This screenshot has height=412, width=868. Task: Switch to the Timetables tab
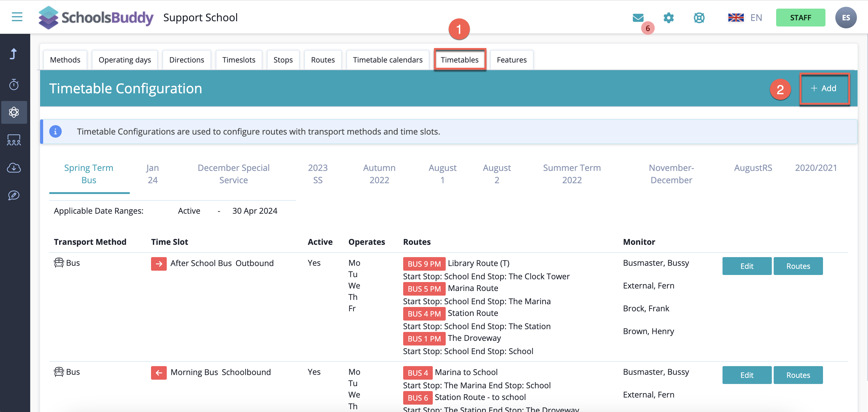tap(459, 60)
